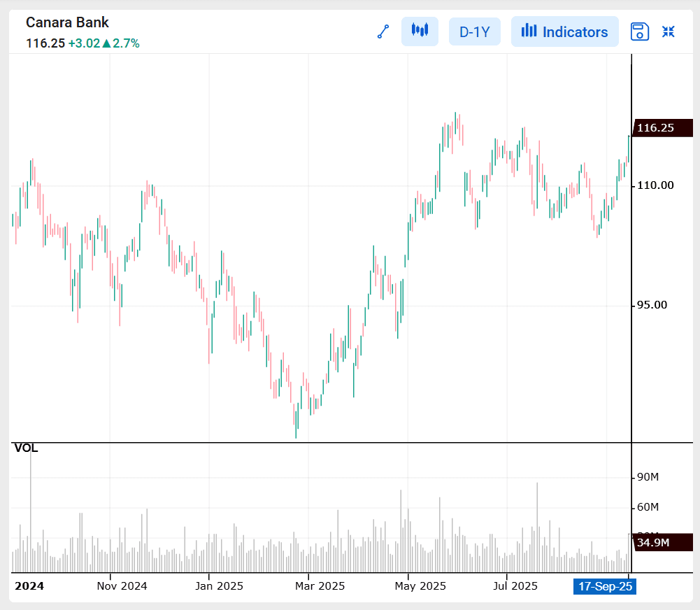Click the Canara Bank title

(x=67, y=22)
